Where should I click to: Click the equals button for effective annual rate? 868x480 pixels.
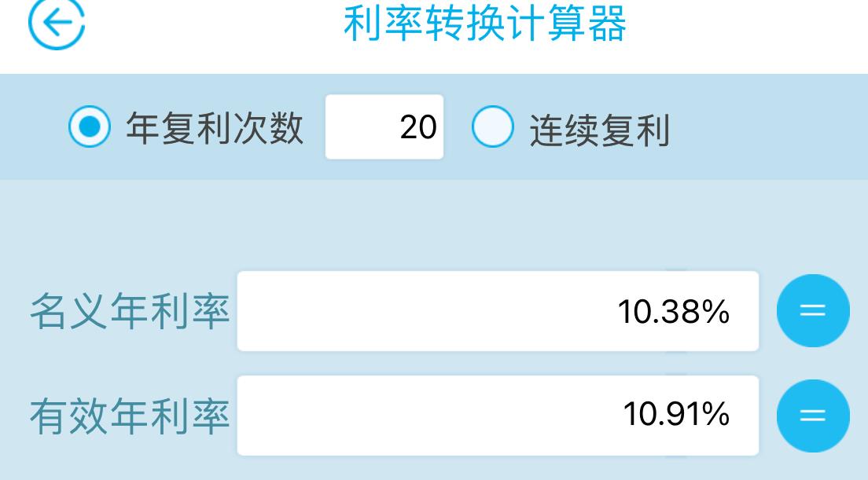click(x=813, y=416)
